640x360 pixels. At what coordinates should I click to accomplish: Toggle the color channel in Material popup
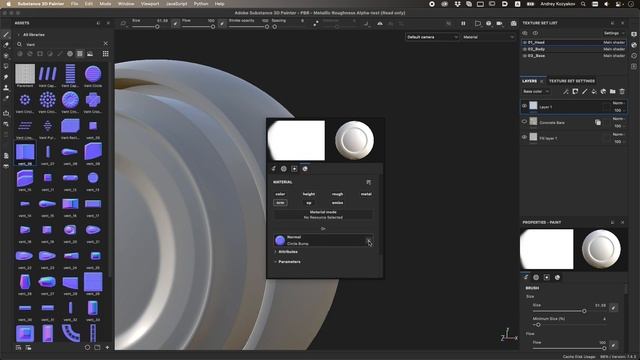click(x=280, y=194)
